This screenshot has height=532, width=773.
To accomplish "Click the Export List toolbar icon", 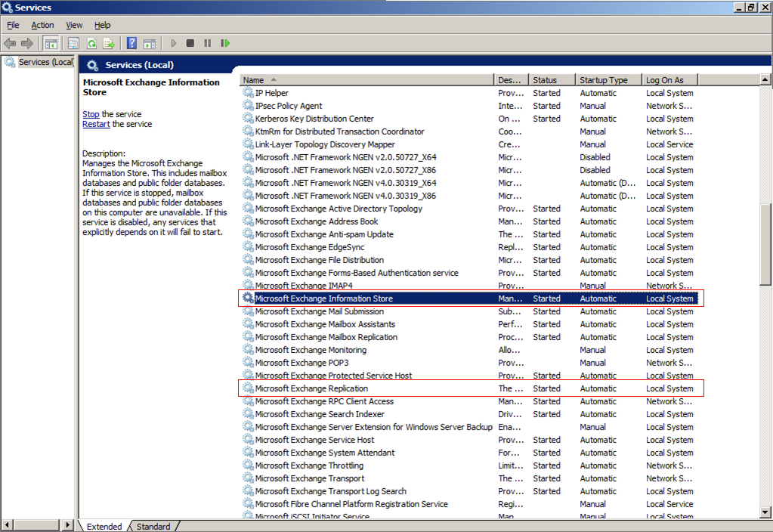I will (109, 43).
